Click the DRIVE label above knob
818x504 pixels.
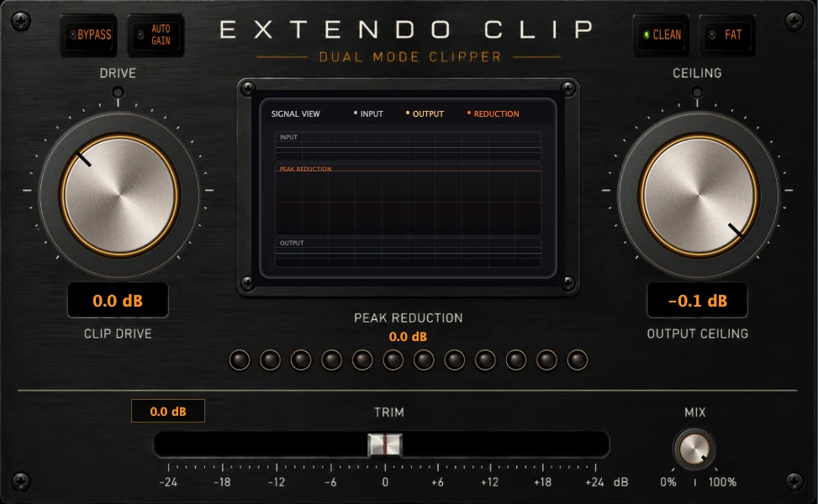pyautogui.click(x=118, y=73)
